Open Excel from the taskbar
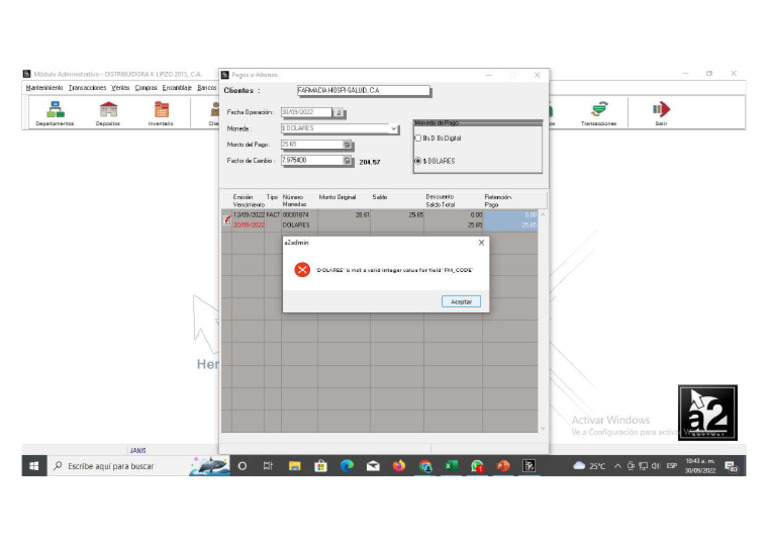 451,466
